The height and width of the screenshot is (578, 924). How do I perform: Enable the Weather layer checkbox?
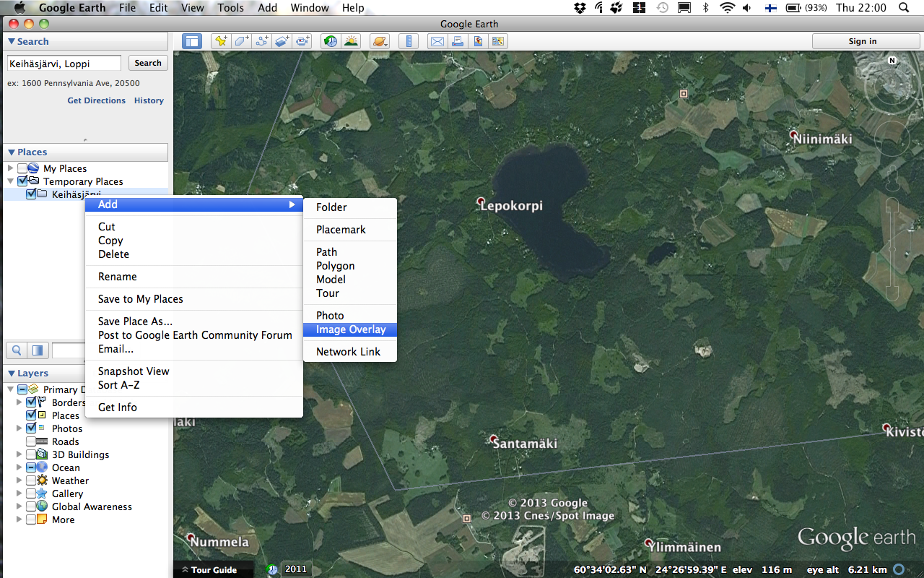[31, 480]
